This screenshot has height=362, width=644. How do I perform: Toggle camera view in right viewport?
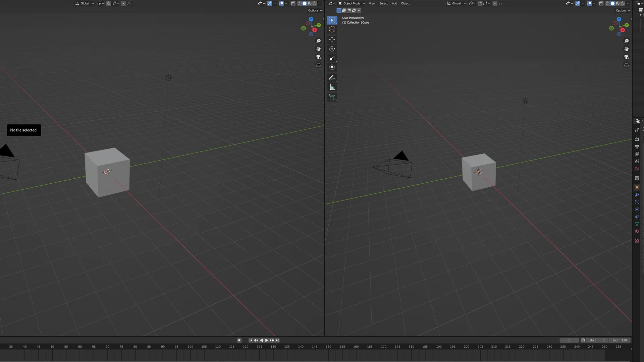[x=626, y=57]
